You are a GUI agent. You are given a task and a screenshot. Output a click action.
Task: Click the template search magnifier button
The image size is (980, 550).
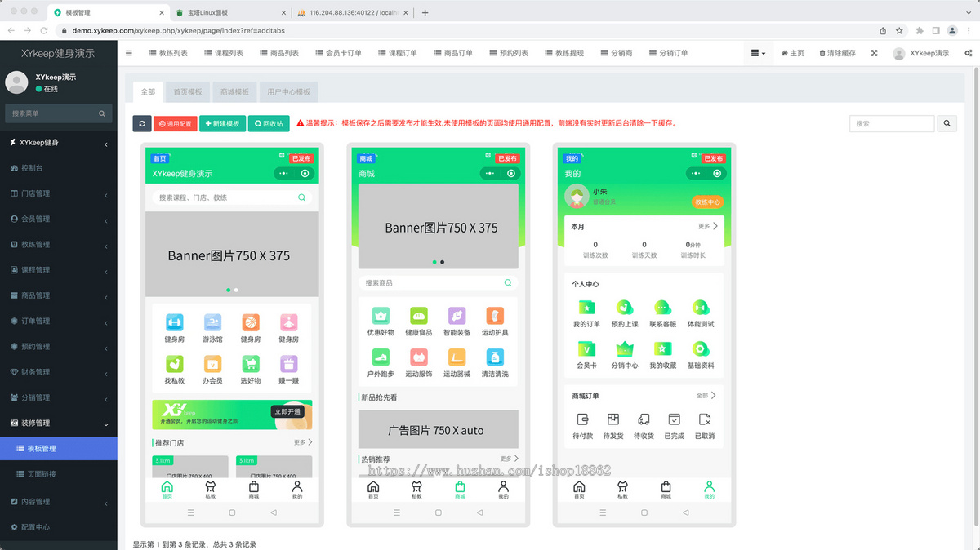point(947,124)
